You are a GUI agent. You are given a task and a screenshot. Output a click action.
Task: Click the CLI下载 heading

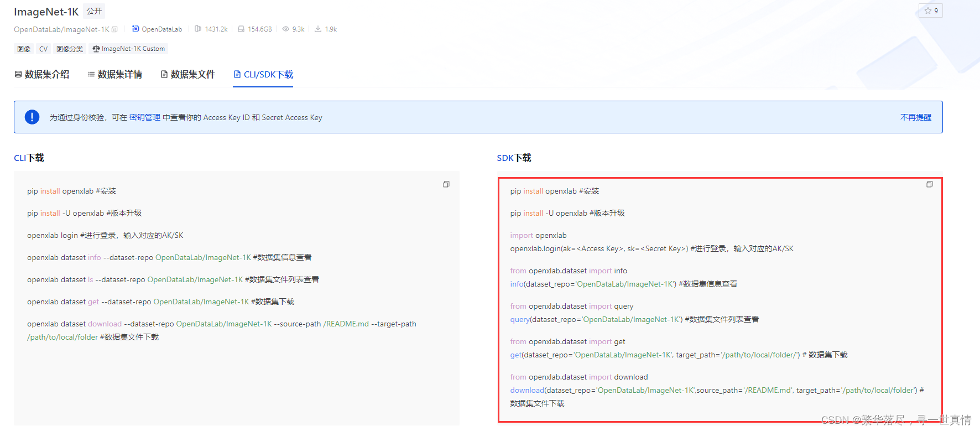pyautogui.click(x=29, y=158)
